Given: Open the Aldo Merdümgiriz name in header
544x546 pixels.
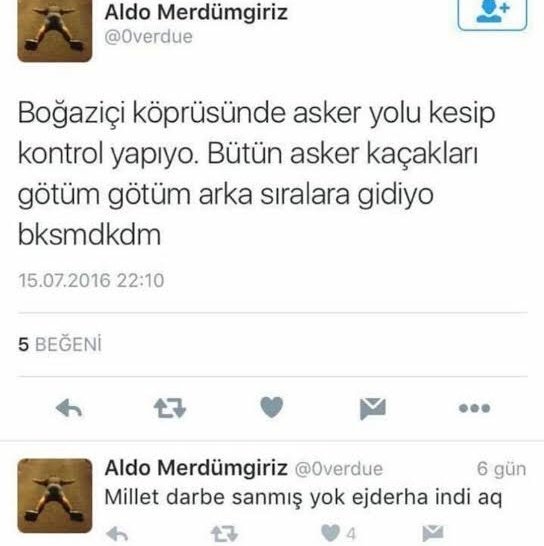Looking at the screenshot, I should click(x=196, y=12).
